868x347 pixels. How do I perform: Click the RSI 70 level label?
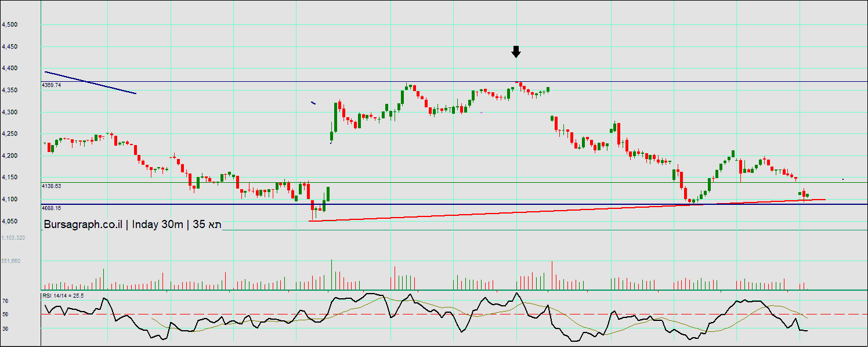5,301
